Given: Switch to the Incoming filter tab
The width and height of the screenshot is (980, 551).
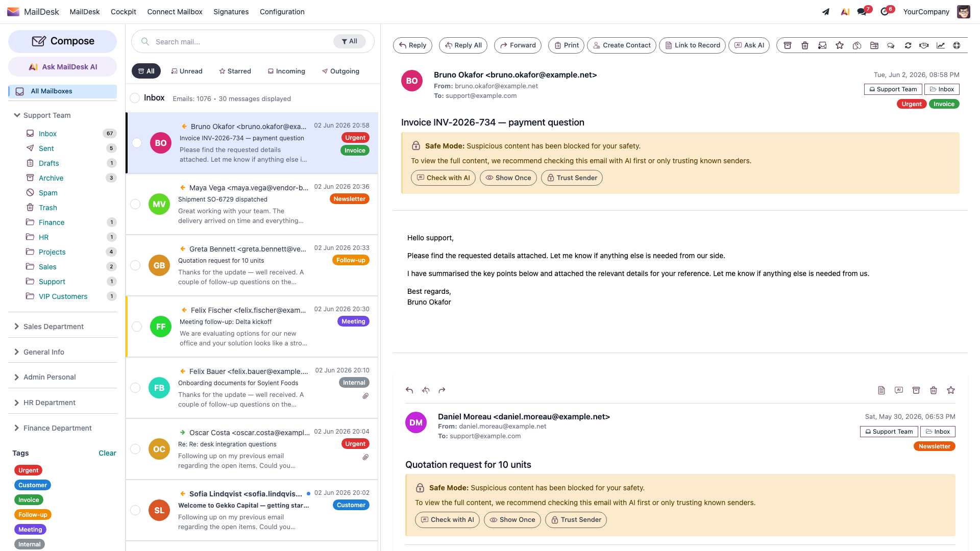Looking at the screenshot, I should (286, 71).
